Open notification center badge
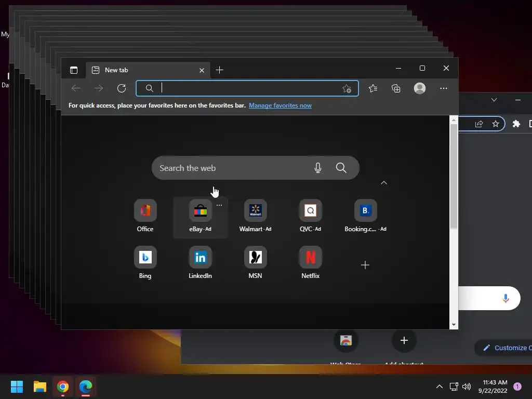Viewport: 532px width, 399px height. 517,387
